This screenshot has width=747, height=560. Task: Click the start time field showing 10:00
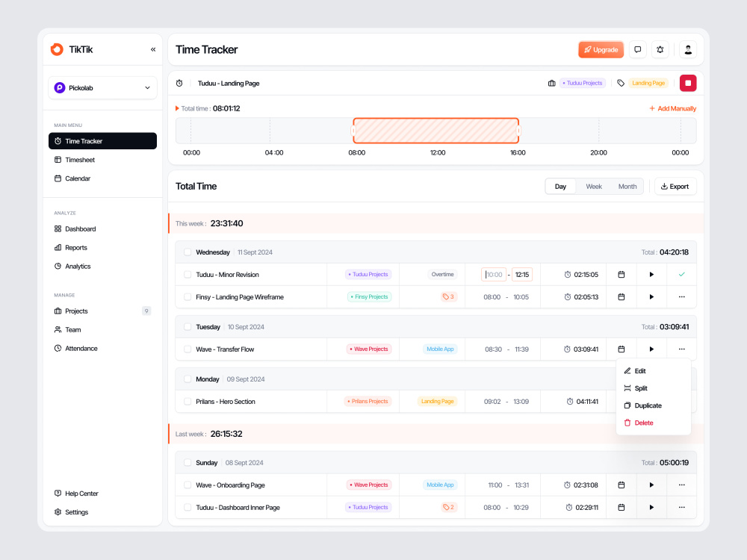click(x=494, y=275)
